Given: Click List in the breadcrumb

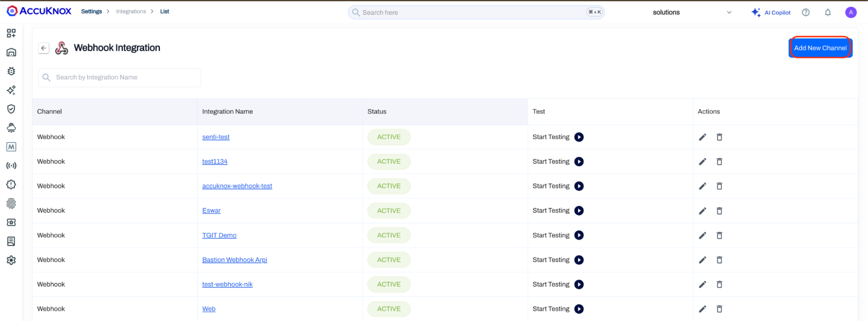Looking at the screenshot, I should pos(165,11).
